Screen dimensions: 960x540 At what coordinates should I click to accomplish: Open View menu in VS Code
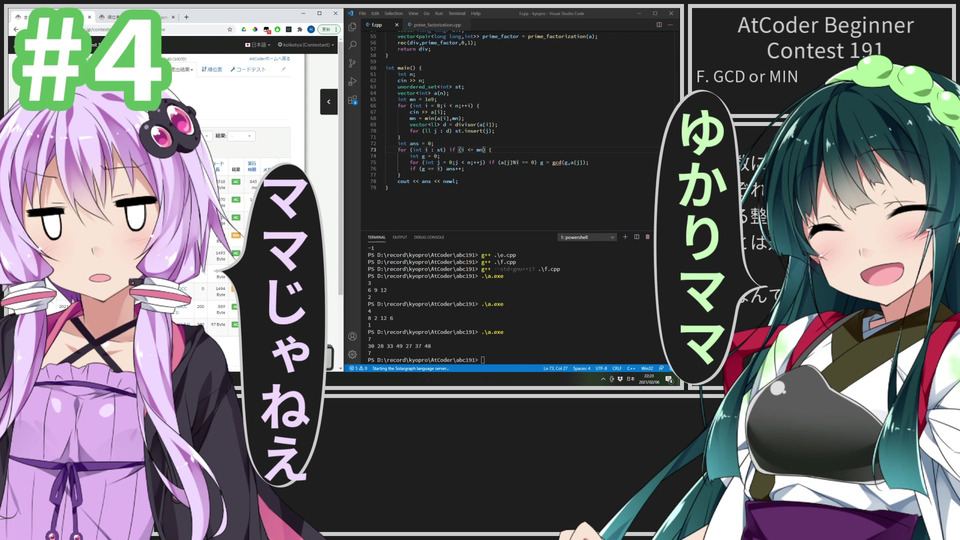click(x=413, y=13)
